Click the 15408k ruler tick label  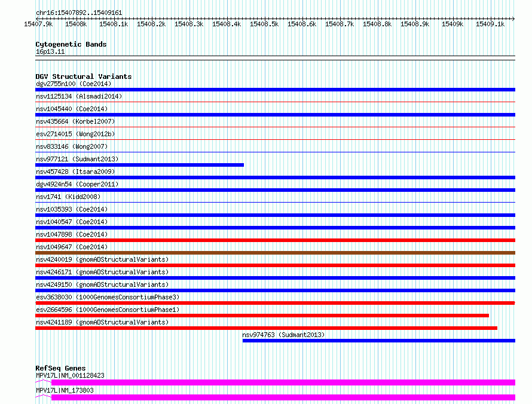[x=76, y=24]
